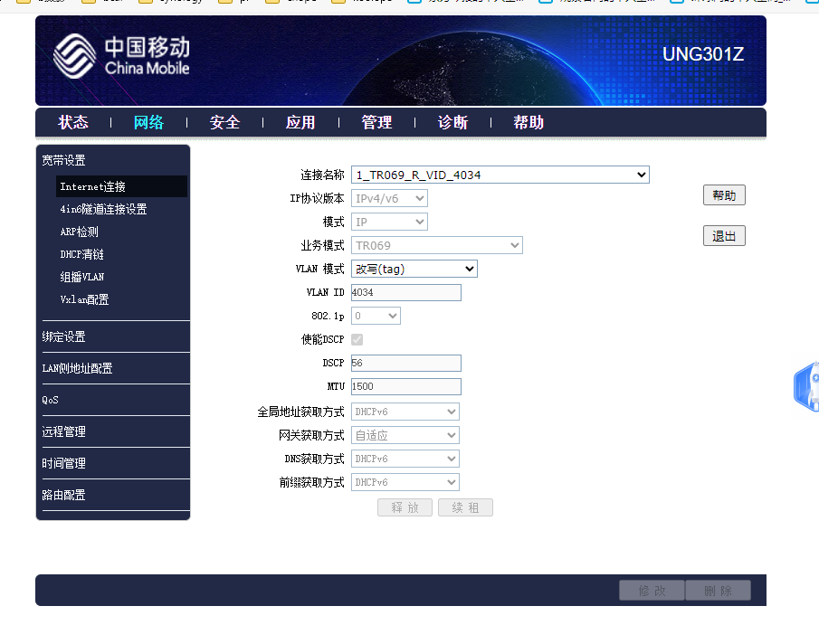Image resolution: width=819 pixels, height=644 pixels.
Task: Expand the VLAN 模式 dropdown
Action: 414,269
